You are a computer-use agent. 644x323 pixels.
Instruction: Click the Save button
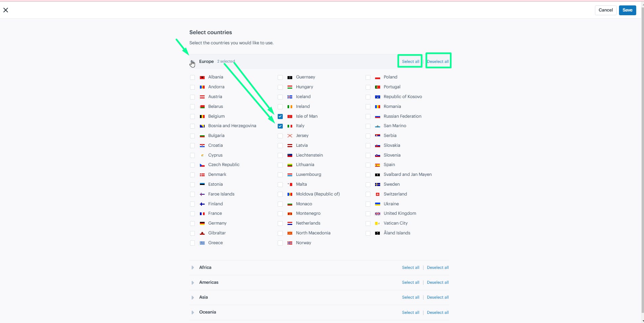point(627,10)
